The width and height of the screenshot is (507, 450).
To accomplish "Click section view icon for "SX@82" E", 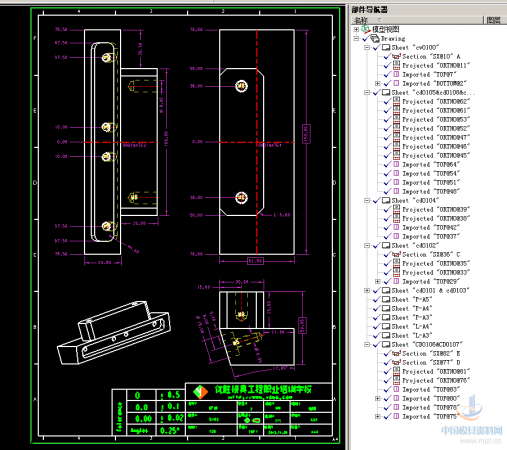I will coord(396,353).
